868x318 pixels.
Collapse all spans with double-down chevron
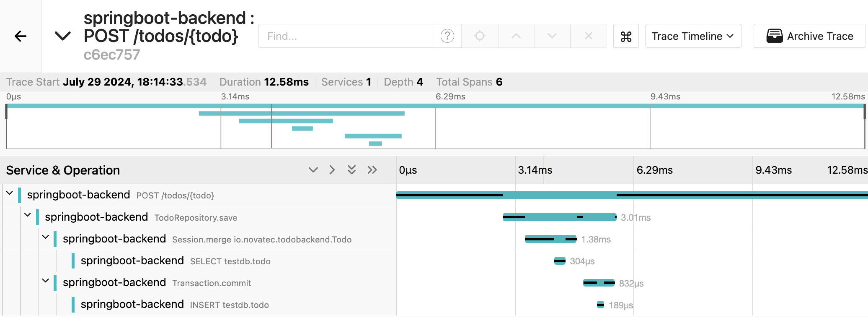point(352,170)
